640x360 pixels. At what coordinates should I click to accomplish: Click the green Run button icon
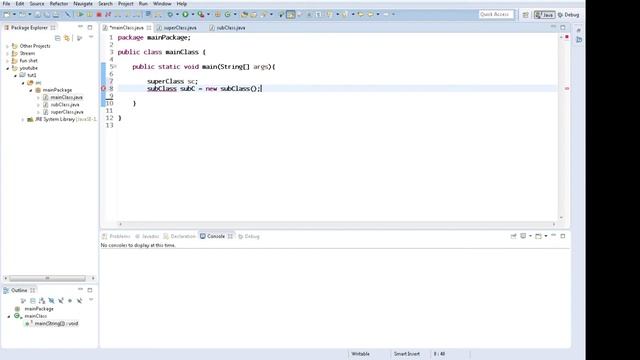click(185, 14)
